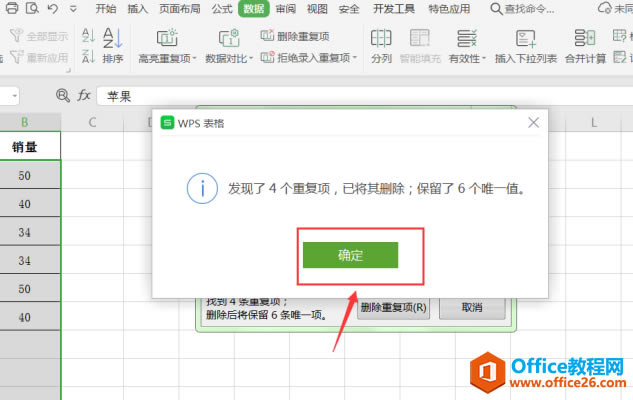Viewport: 633px width, 400px height.
Task: Close the WPS 表格 message dialog
Action: click(x=533, y=122)
